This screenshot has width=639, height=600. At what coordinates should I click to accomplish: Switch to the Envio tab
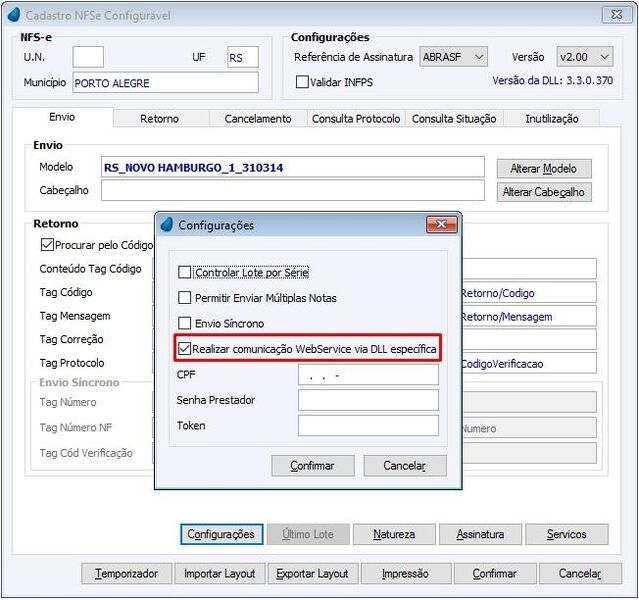point(62,117)
